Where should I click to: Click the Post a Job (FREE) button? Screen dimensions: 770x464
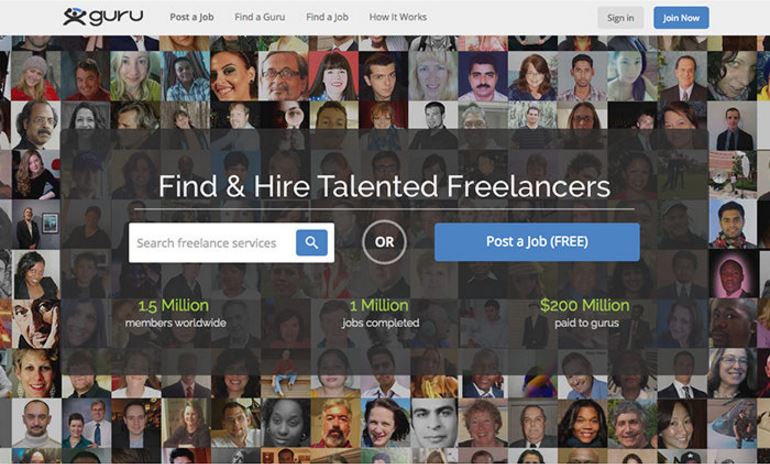pos(537,242)
